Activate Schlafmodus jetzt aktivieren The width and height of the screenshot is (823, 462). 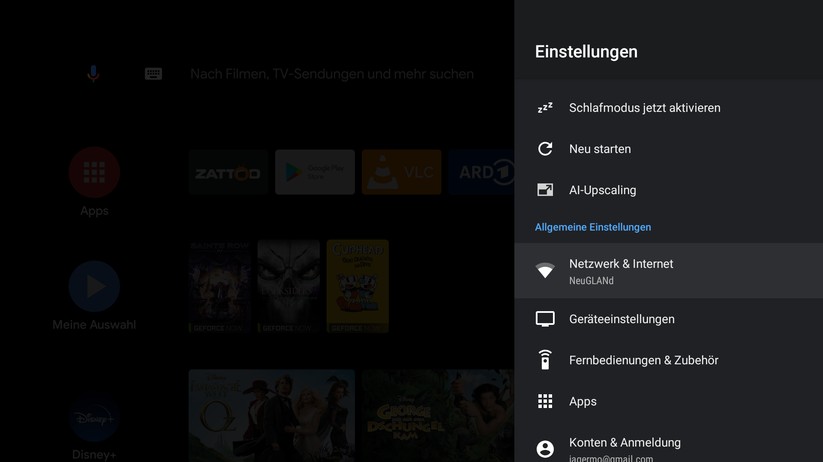[644, 108]
